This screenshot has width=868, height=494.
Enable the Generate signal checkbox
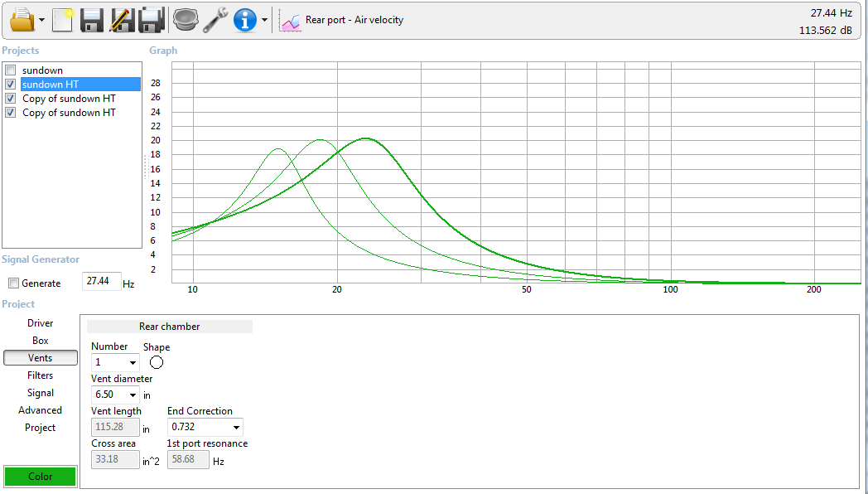click(x=13, y=283)
